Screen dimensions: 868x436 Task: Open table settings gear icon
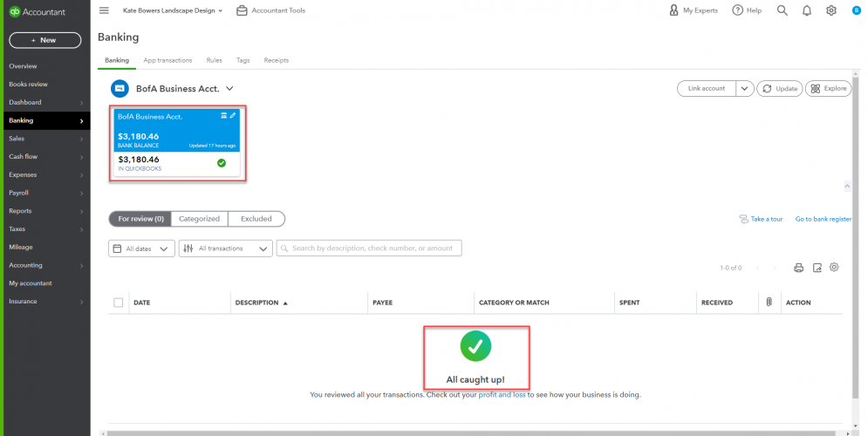tap(834, 267)
